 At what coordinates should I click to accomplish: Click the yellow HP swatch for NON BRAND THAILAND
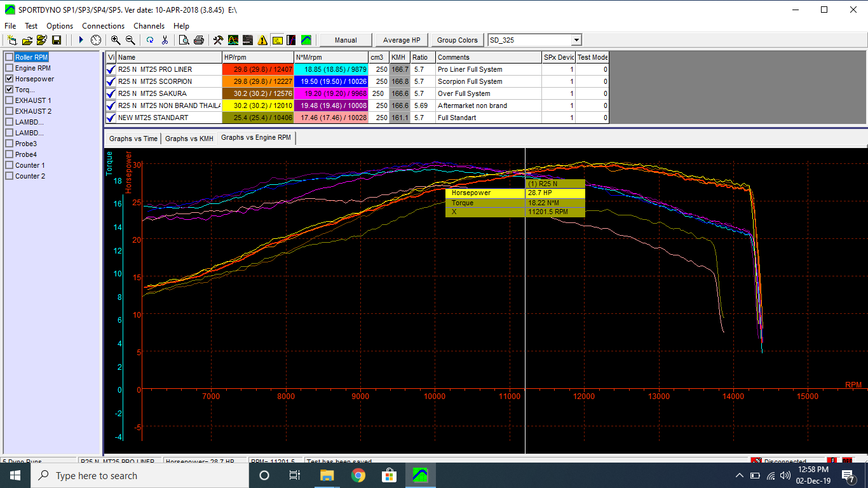coord(258,105)
